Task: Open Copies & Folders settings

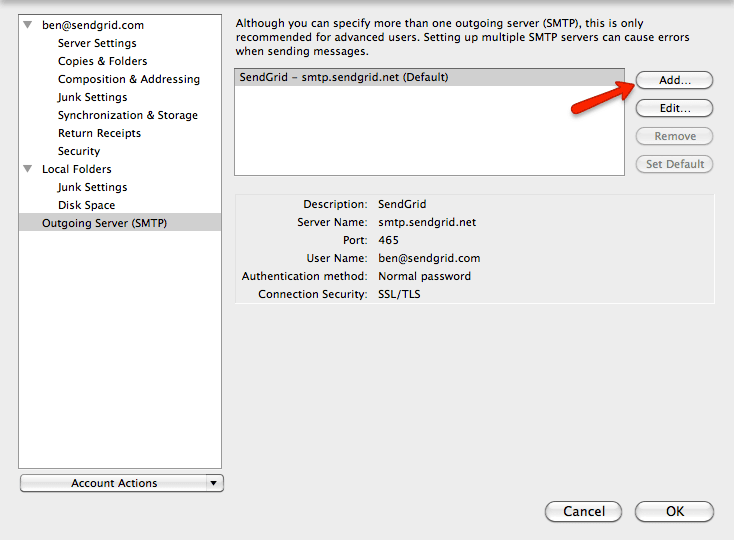Action: [103, 61]
